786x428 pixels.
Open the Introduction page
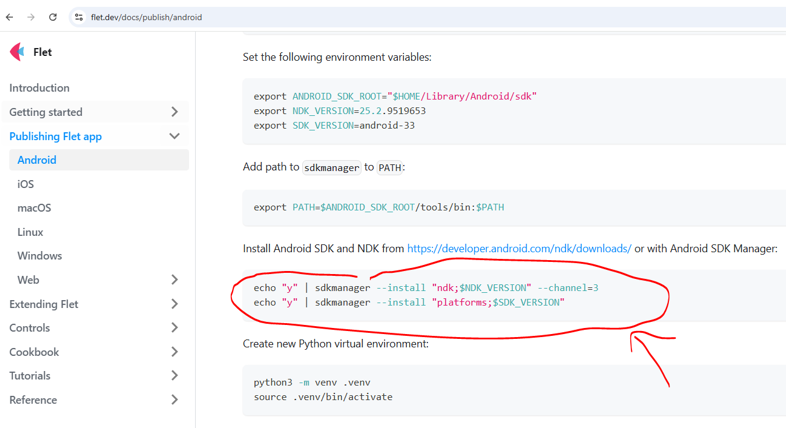pos(39,88)
